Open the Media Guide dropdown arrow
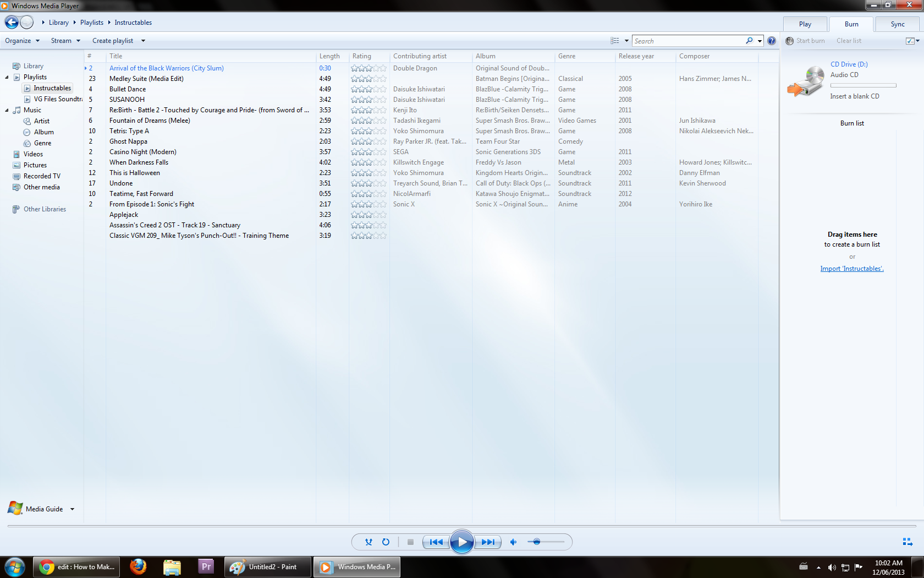This screenshot has width=924, height=578. (72, 509)
